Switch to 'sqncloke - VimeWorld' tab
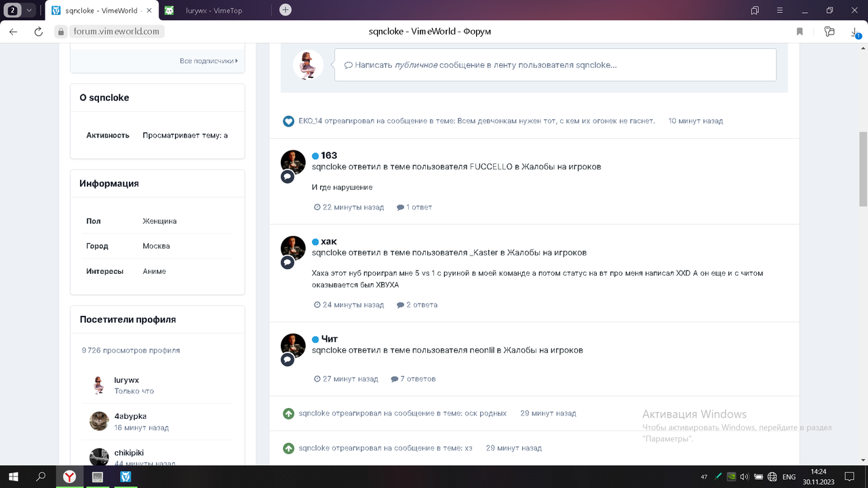Screen dimensions: 868x488 pyautogui.click(x=102, y=10)
